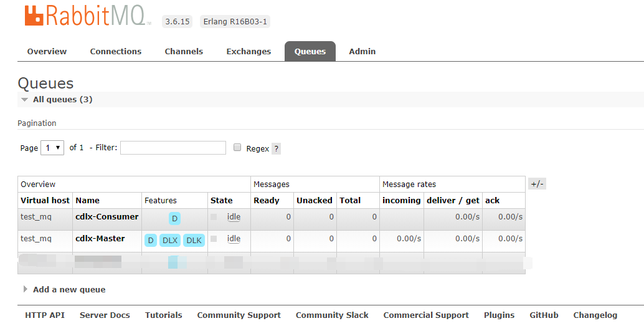Open the HTTP API link
This screenshot has width=644, height=336.
pyautogui.click(x=45, y=315)
